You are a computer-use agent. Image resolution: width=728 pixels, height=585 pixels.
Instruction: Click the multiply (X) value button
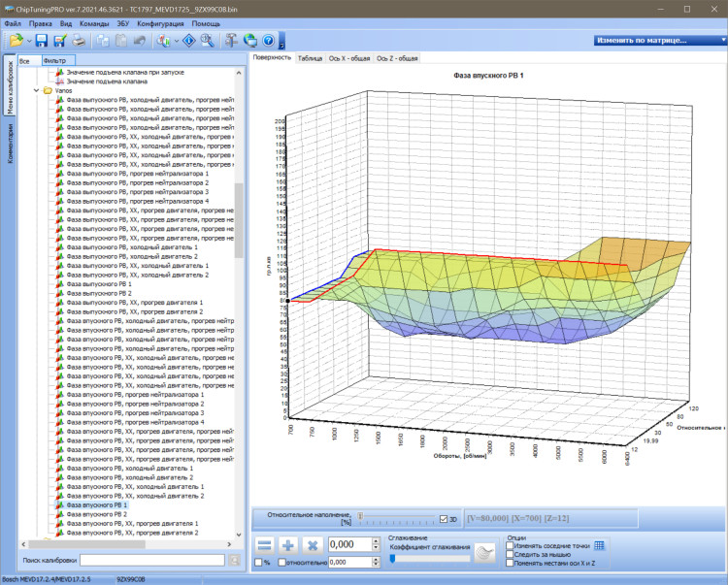click(313, 545)
